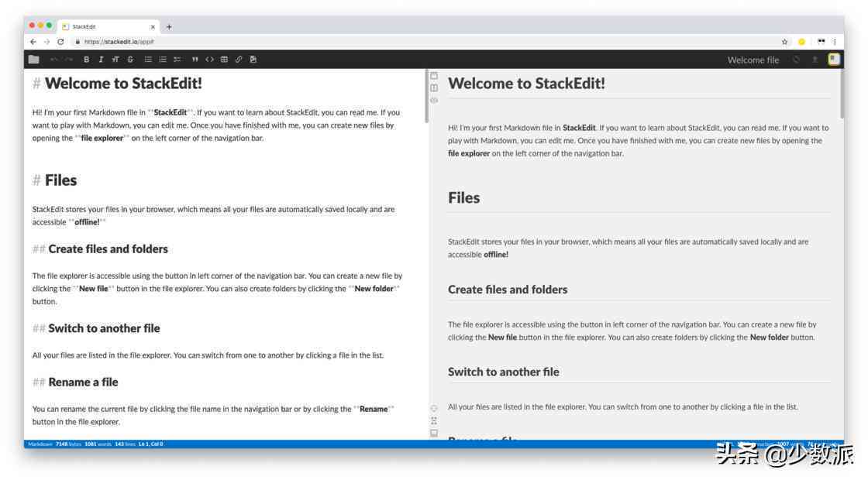Image resolution: width=868 pixels, height=480 pixels.
Task: Open a new browser tab
Action: 169,26
